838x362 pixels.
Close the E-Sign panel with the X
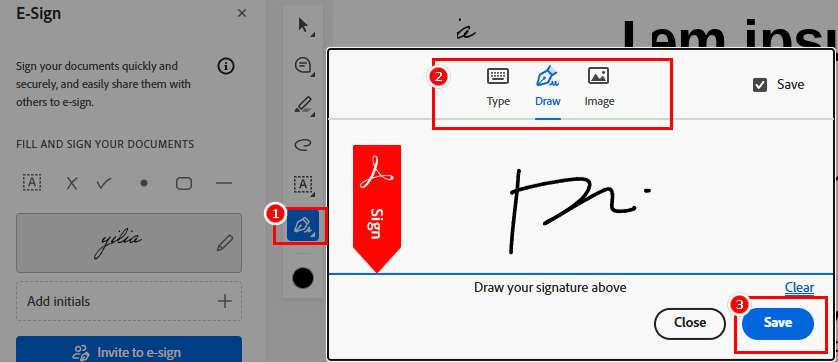pyautogui.click(x=242, y=13)
